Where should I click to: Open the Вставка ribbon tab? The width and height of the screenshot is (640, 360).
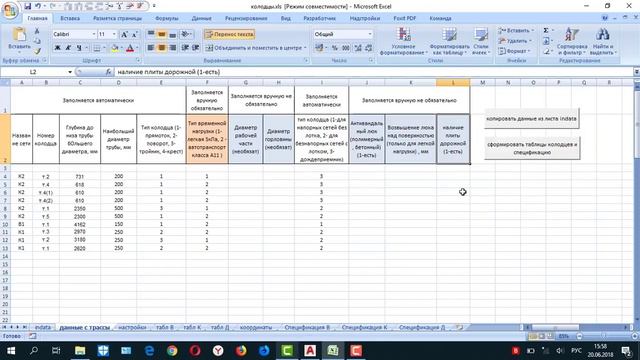(70, 18)
